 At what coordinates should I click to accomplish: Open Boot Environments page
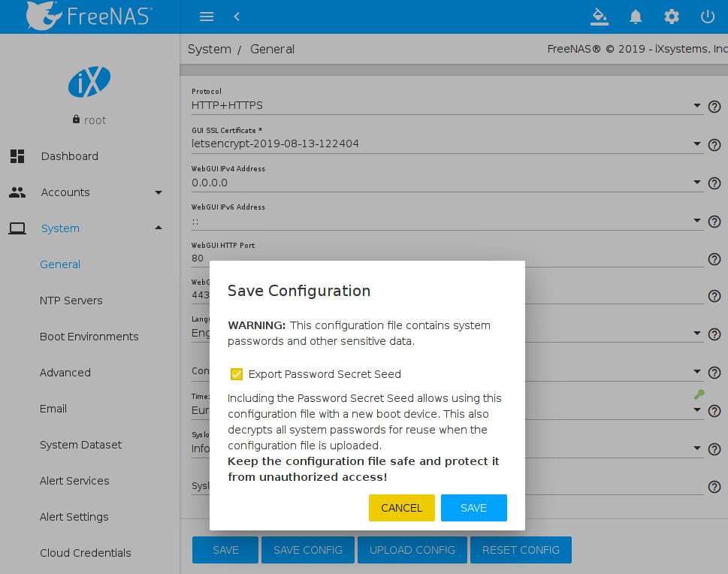[x=89, y=337]
